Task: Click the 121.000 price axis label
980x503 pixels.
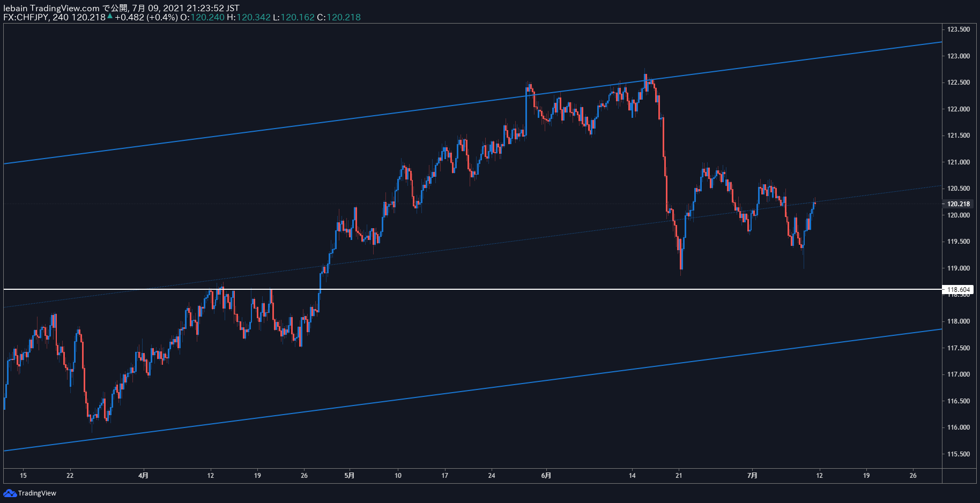Action: click(959, 162)
